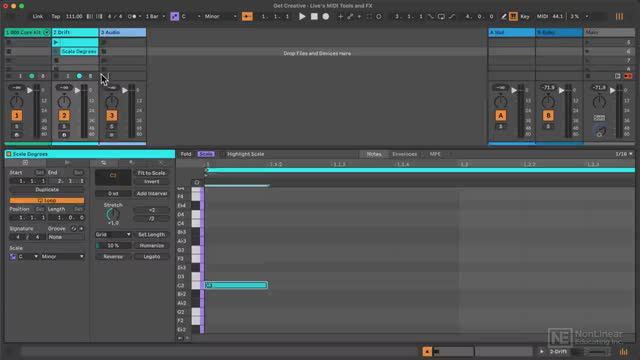
Task: Click the ×2 stretch button
Action: pos(151,210)
